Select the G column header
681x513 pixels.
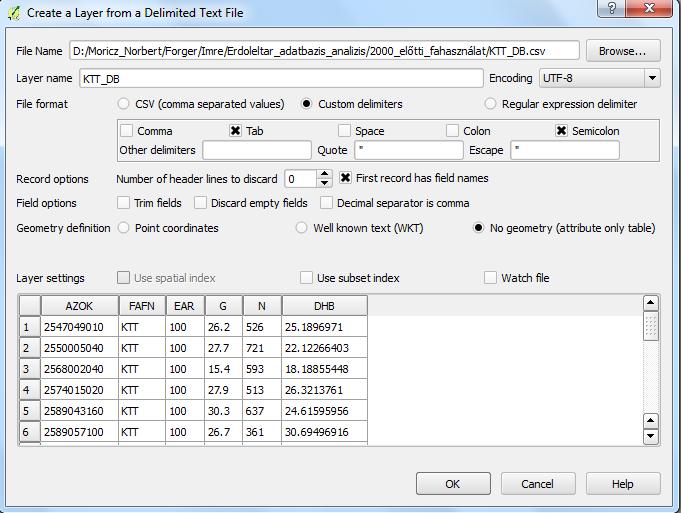point(223,306)
